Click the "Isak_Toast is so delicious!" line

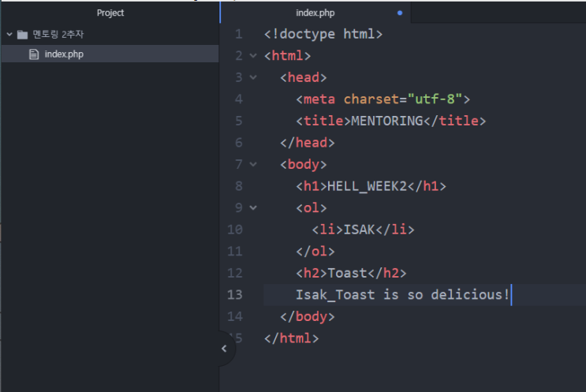point(402,294)
